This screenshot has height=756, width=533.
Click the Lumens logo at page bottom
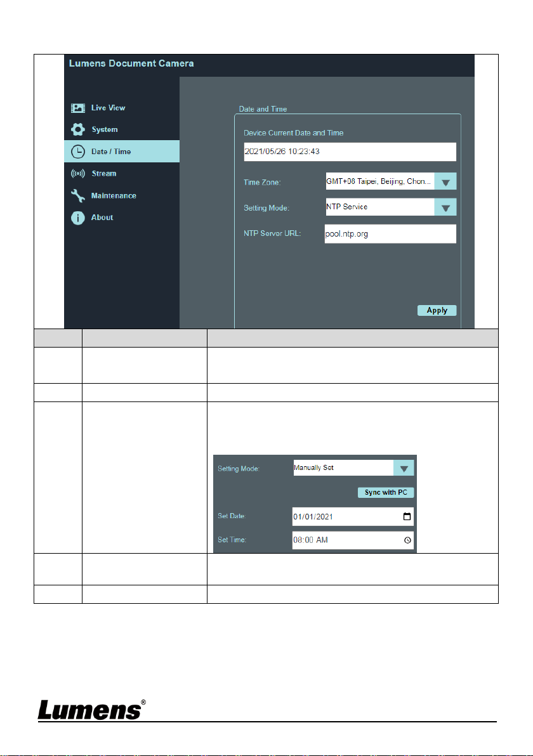(91, 710)
